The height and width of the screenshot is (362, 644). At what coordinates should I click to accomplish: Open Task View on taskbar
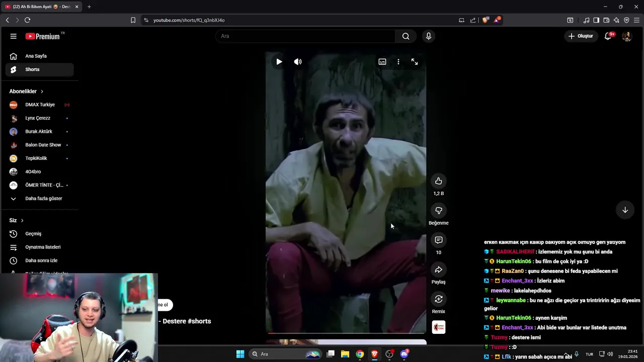[x=331, y=354]
